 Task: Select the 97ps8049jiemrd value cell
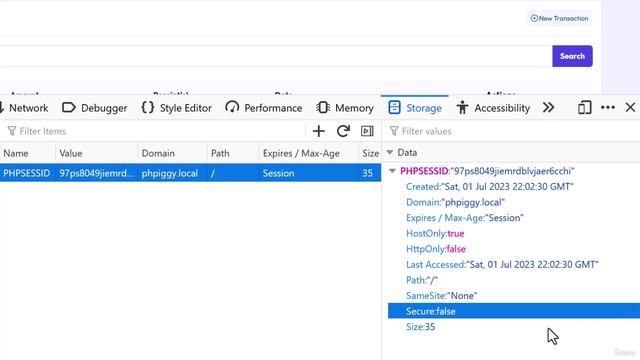click(96, 173)
